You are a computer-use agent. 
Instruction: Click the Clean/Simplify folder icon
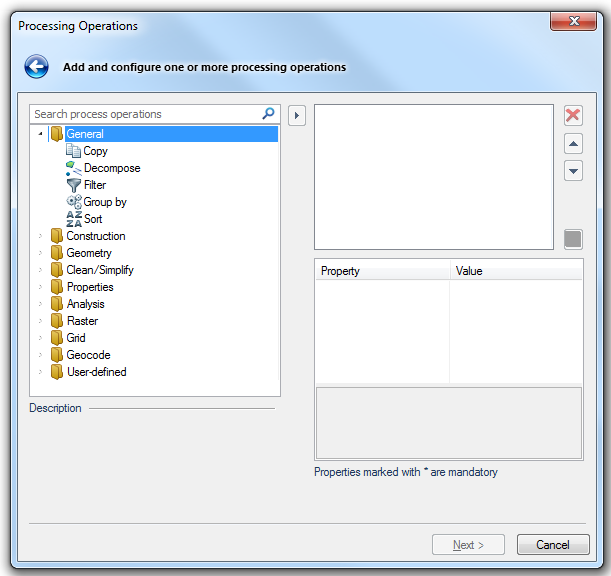(57, 270)
